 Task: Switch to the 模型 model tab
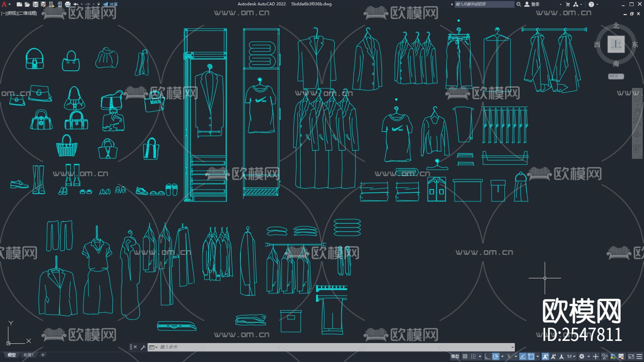pyautogui.click(x=11, y=355)
